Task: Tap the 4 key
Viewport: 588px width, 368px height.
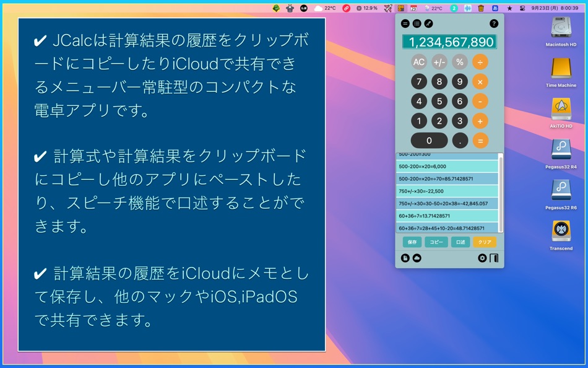Action: 419,101
